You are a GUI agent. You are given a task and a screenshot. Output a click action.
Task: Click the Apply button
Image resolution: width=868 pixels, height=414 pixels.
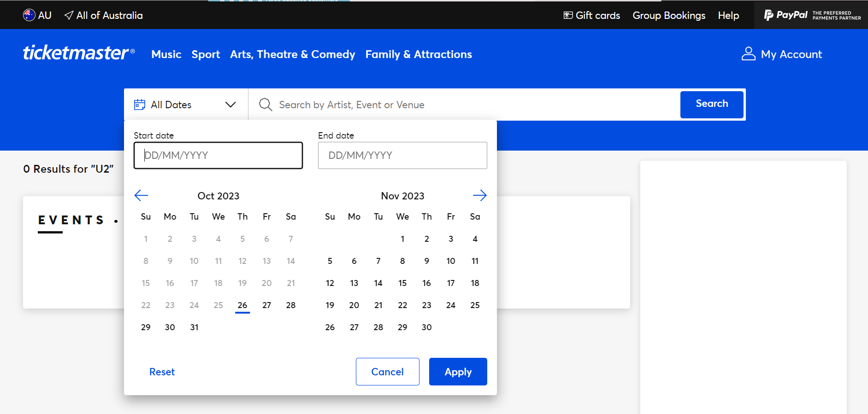pyautogui.click(x=458, y=372)
